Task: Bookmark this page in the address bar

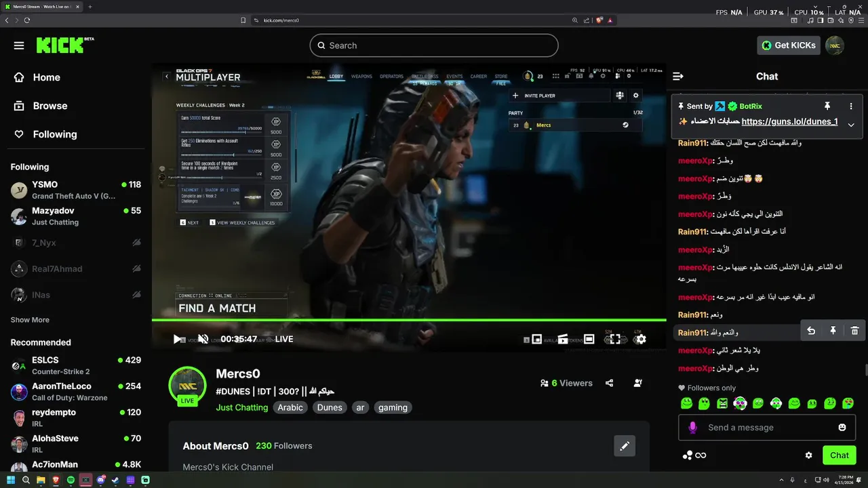Action: point(243,20)
